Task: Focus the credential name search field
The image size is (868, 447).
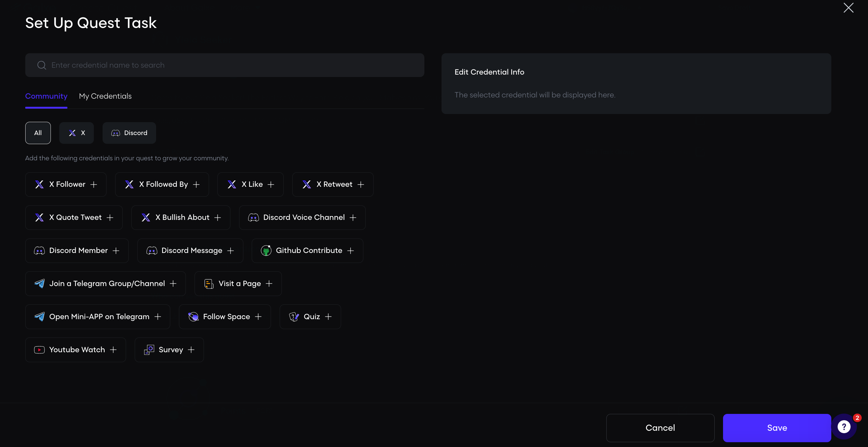Action: [x=229, y=65]
